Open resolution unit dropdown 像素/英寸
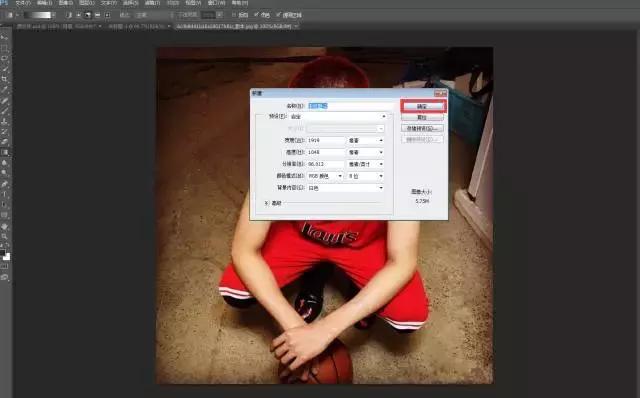This screenshot has width=640, height=398. click(366, 164)
